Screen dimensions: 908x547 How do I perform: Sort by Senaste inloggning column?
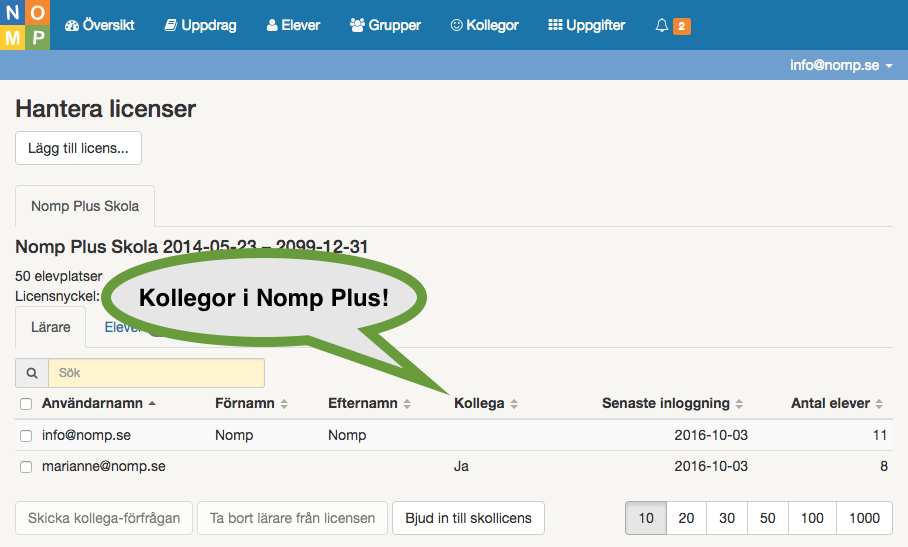point(672,403)
